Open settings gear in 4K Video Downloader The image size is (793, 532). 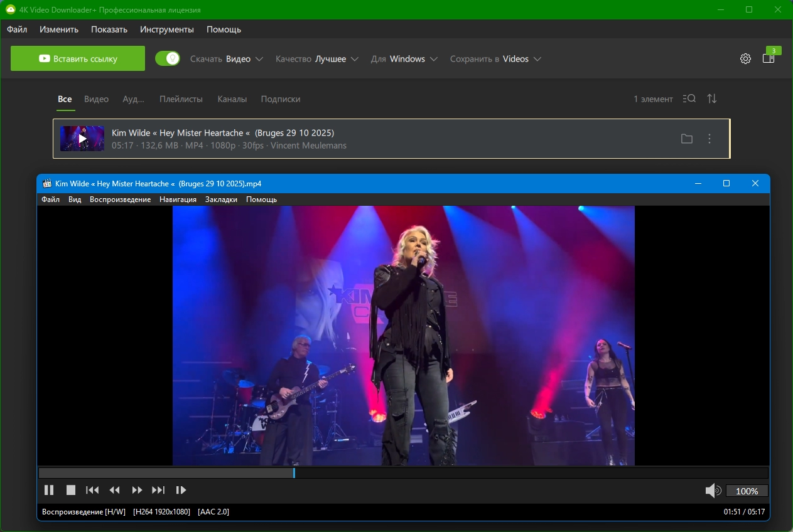click(x=745, y=59)
